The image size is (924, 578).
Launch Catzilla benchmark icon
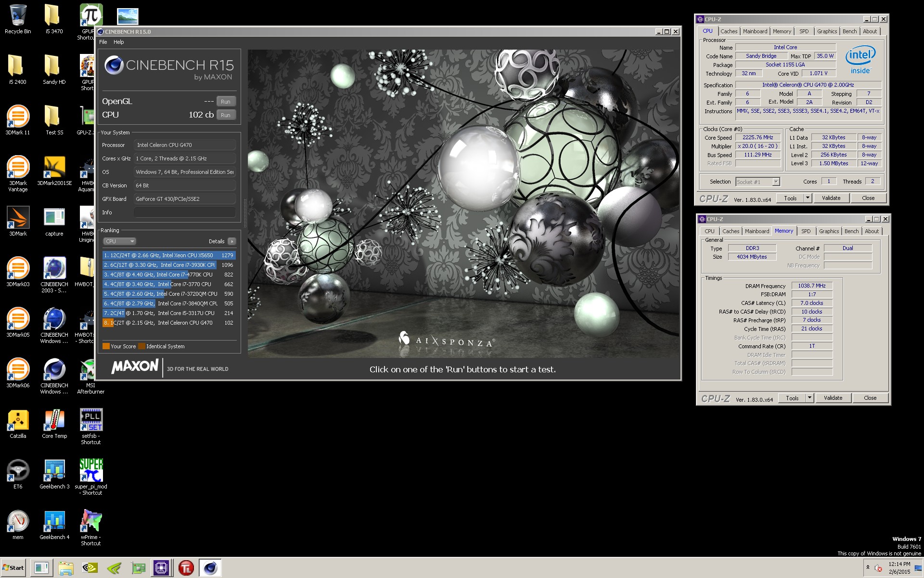[x=18, y=424]
